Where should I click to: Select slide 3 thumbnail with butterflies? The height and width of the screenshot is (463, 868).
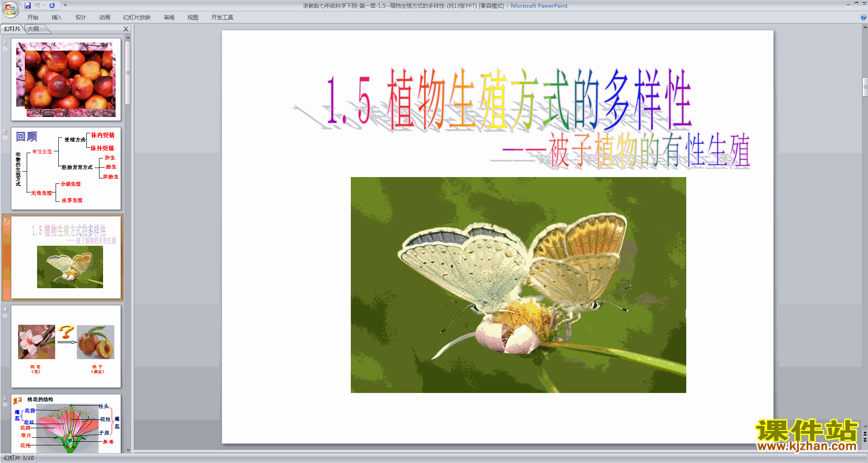(x=66, y=257)
